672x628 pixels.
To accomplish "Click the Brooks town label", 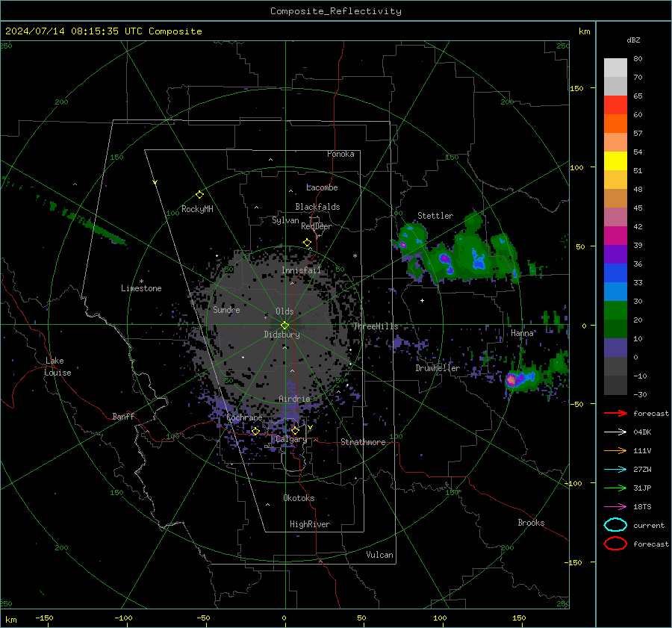I will pos(531,523).
